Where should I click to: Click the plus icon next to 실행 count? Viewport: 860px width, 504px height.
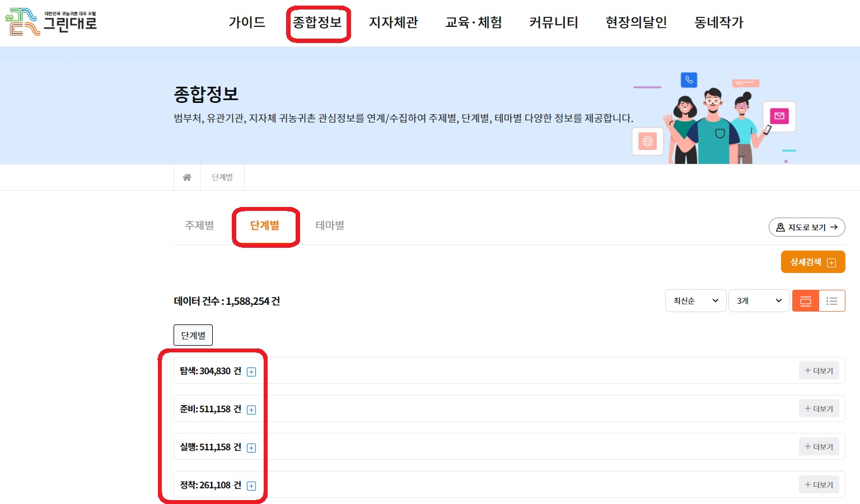point(251,448)
